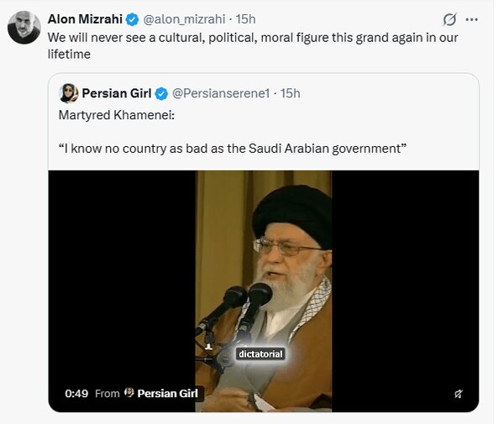Open the quoted post's 15h timestamp
Viewport: 504px width, 424px height.
pyautogui.click(x=291, y=93)
